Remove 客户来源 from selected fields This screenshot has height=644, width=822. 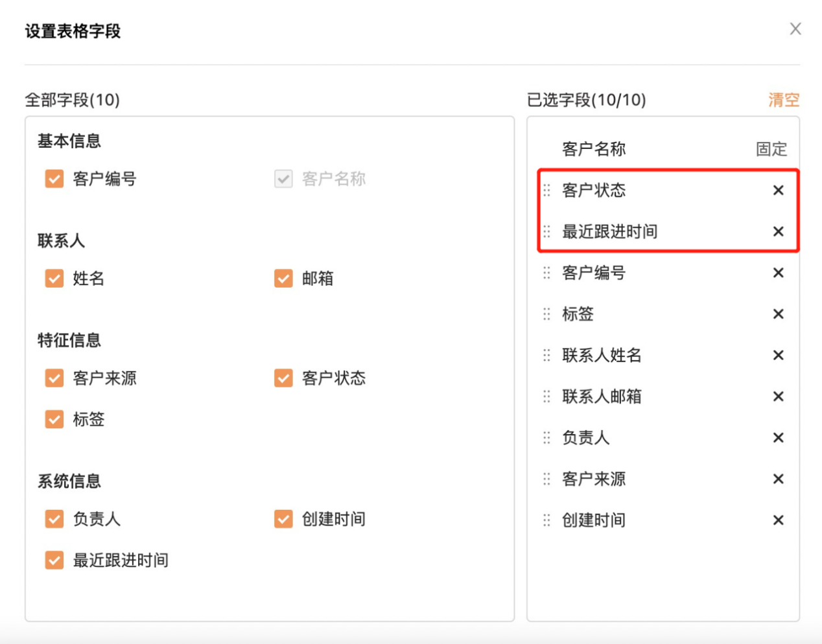[778, 479]
